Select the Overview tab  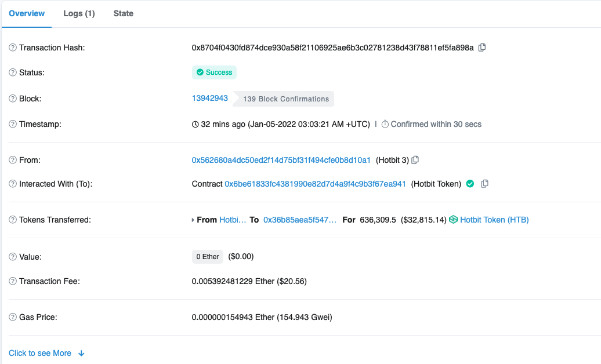pyautogui.click(x=27, y=13)
